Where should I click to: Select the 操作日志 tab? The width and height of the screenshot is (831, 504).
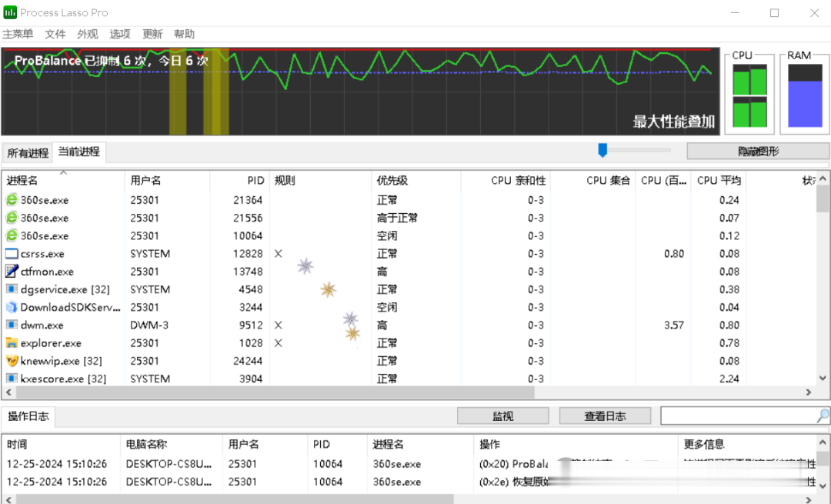(28, 416)
